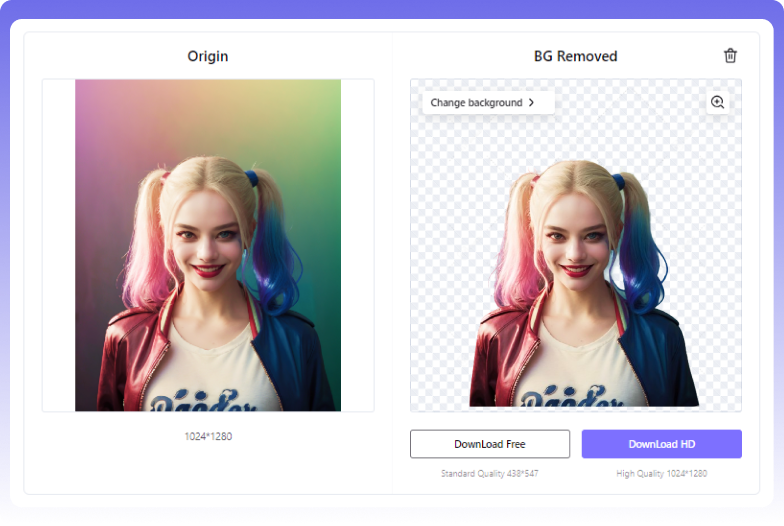Open the Change background options
The width and height of the screenshot is (784, 526).
pos(488,102)
